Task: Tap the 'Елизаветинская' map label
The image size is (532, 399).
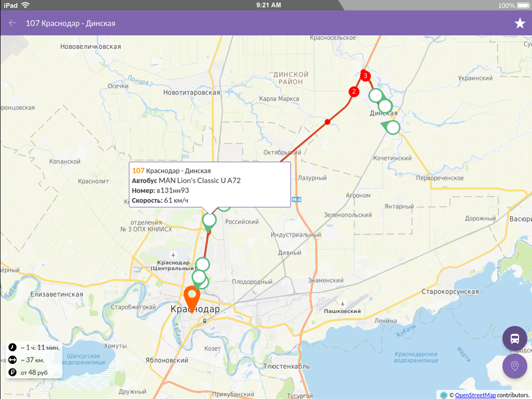Action: coord(56,294)
